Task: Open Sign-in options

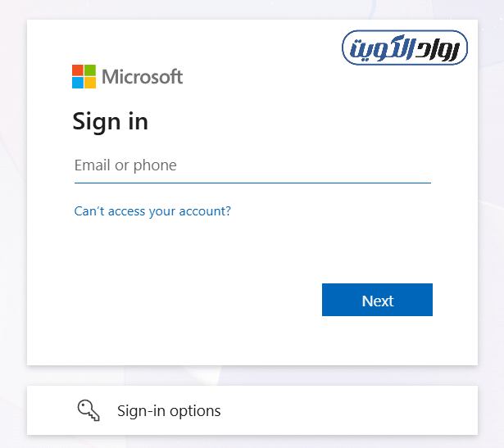Action: (252, 410)
